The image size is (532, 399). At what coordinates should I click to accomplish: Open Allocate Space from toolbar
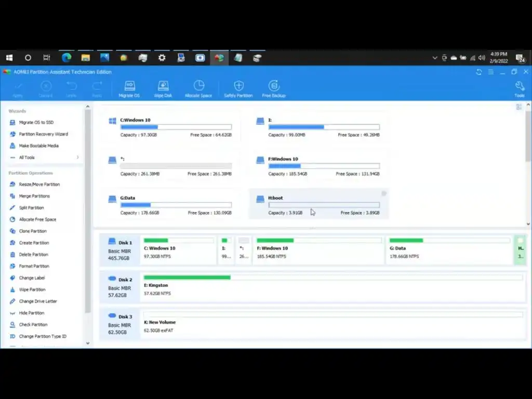(x=198, y=89)
